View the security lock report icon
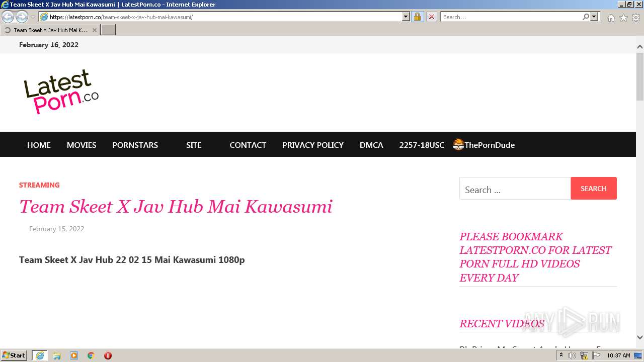Viewport: 644px width, 362px height. click(x=417, y=17)
